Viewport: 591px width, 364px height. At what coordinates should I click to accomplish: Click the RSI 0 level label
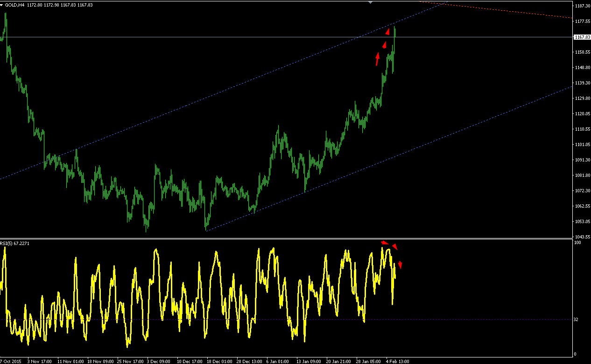coord(575,354)
